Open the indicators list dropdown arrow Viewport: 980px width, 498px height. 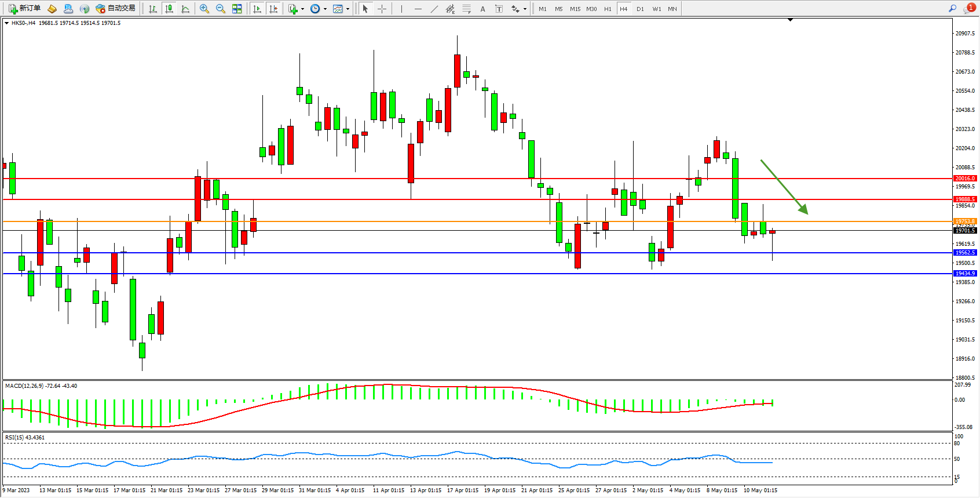[x=302, y=9]
